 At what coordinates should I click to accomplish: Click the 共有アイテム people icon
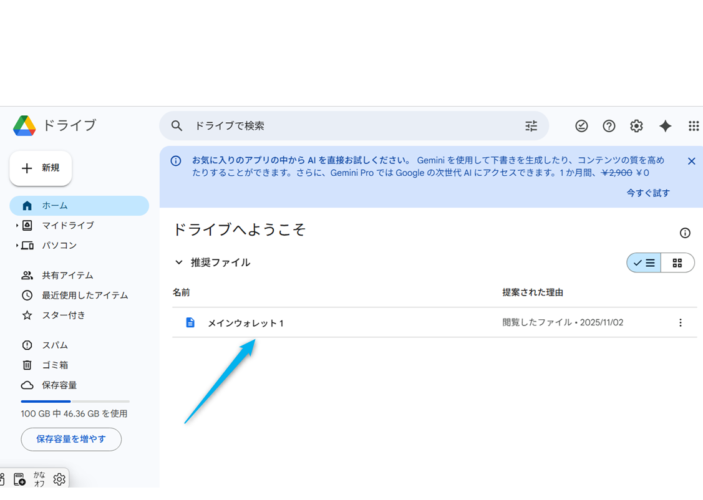(x=27, y=275)
